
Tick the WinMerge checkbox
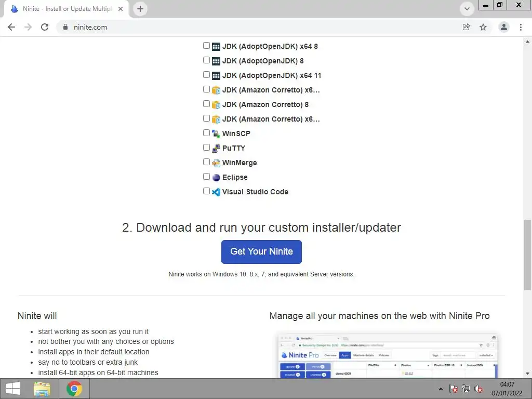tap(206, 162)
